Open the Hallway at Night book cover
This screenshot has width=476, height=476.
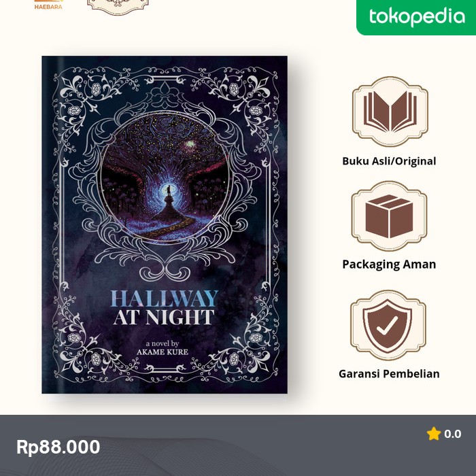[x=165, y=224]
